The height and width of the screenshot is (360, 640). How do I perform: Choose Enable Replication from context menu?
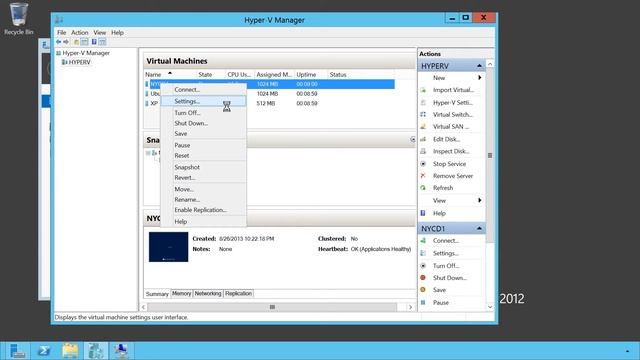pos(203,210)
